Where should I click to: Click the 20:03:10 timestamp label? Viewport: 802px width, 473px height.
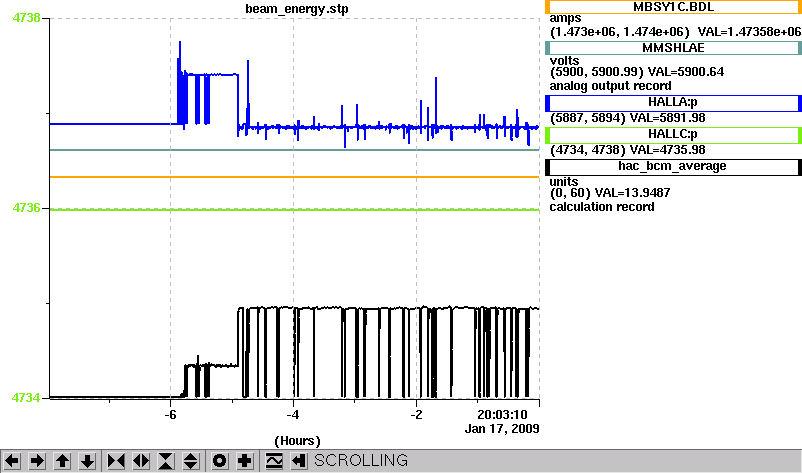502,415
